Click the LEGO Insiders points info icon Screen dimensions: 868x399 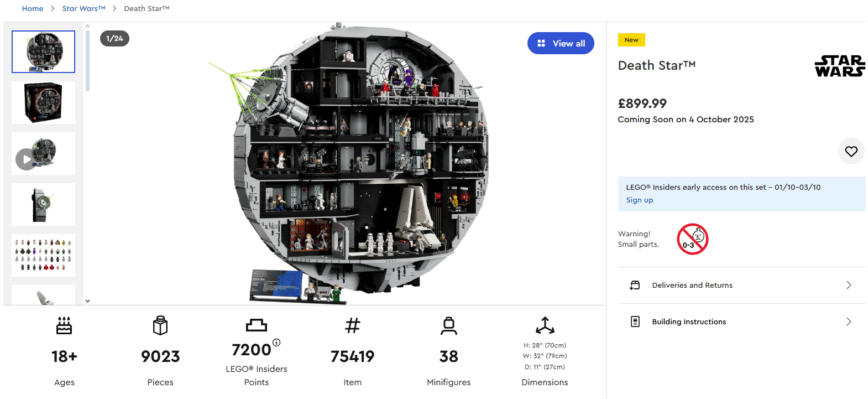[276, 343]
